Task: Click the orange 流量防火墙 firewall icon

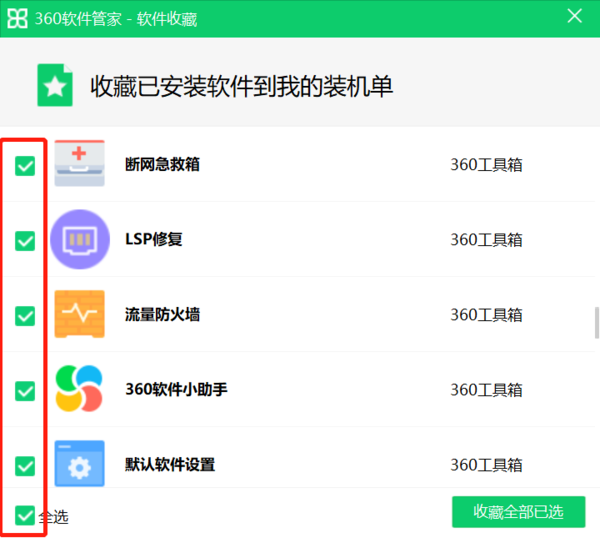Action: tap(79, 314)
